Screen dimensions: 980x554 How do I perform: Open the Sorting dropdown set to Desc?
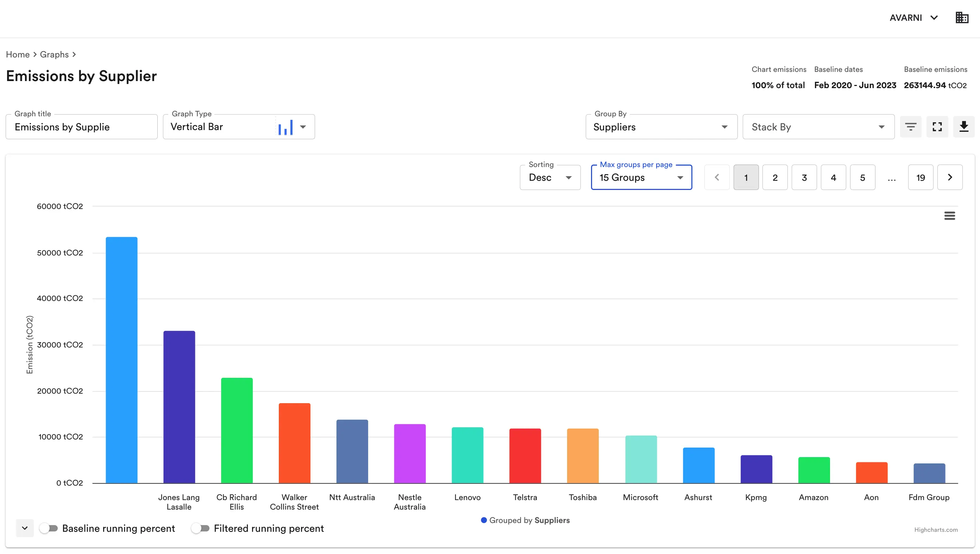(550, 177)
